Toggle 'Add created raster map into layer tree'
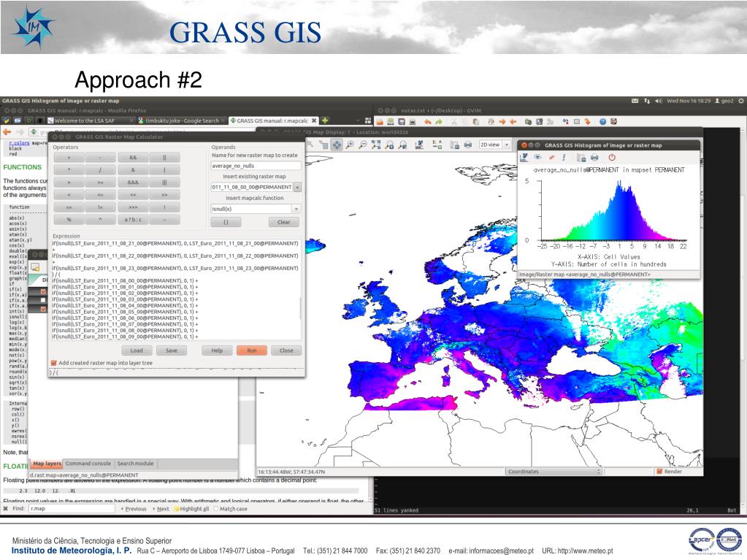747x560 pixels. pyautogui.click(x=54, y=363)
